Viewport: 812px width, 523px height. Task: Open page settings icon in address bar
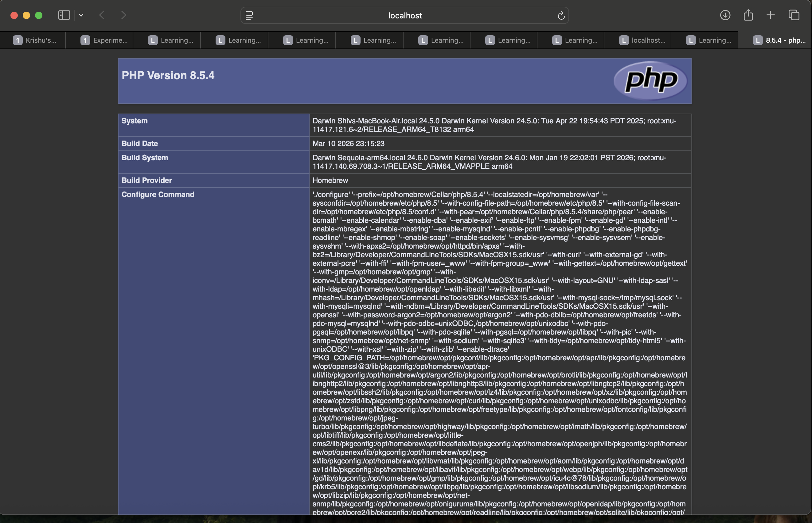(x=249, y=15)
